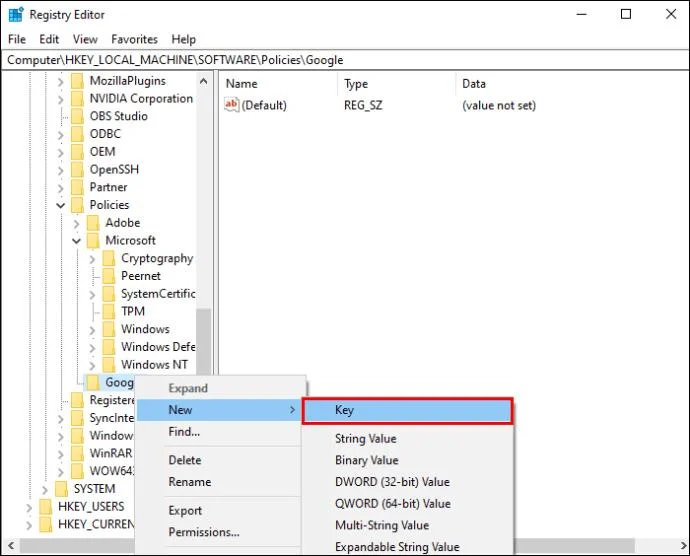Choose Binary Value in submenu
Image resolution: width=690 pixels, height=556 pixels.
point(407,460)
